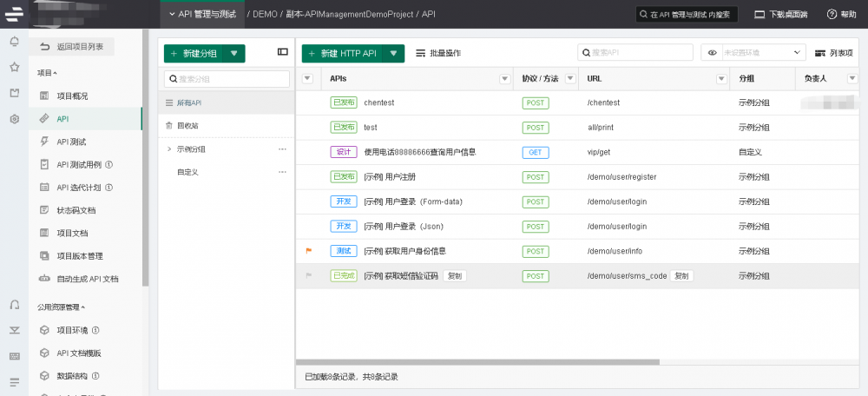The width and height of the screenshot is (868, 396).
Task: Expand the 示例分组 tree node
Action: coord(169,149)
